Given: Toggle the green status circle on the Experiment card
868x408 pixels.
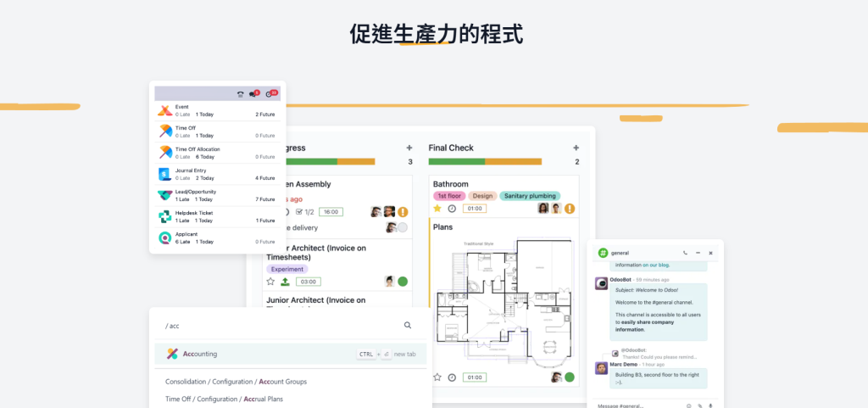Looking at the screenshot, I should (x=403, y=282).
